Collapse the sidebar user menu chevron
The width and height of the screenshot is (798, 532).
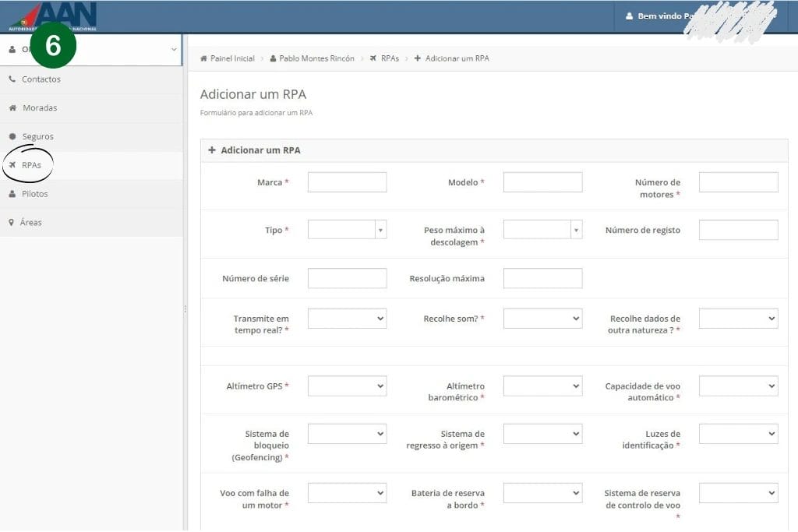[x=174, y=50]
